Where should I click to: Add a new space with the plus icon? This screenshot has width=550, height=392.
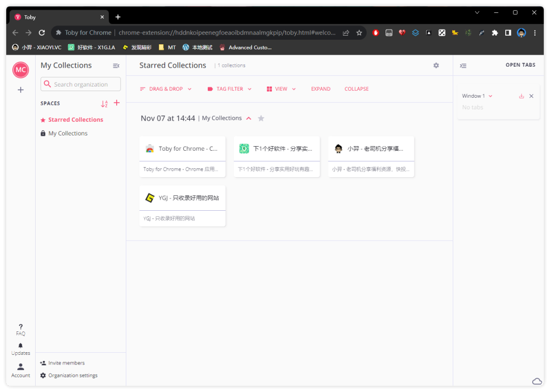tap(117, 103)
